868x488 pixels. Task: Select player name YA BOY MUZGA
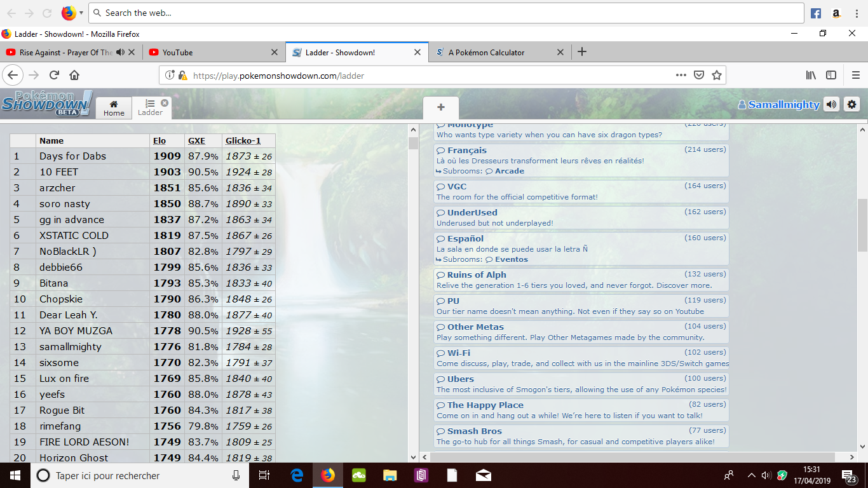pyautogui.click(x=76, y=330)
